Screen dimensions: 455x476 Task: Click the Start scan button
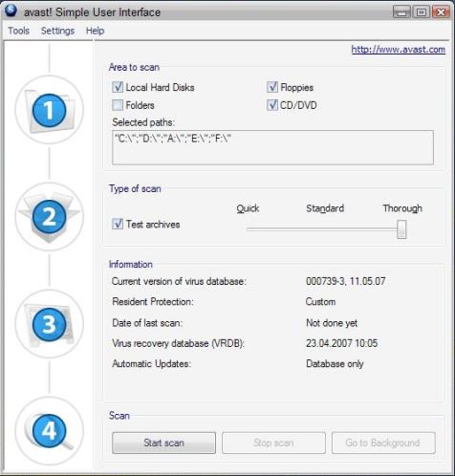pyautogui.click(x=163, y=443)
